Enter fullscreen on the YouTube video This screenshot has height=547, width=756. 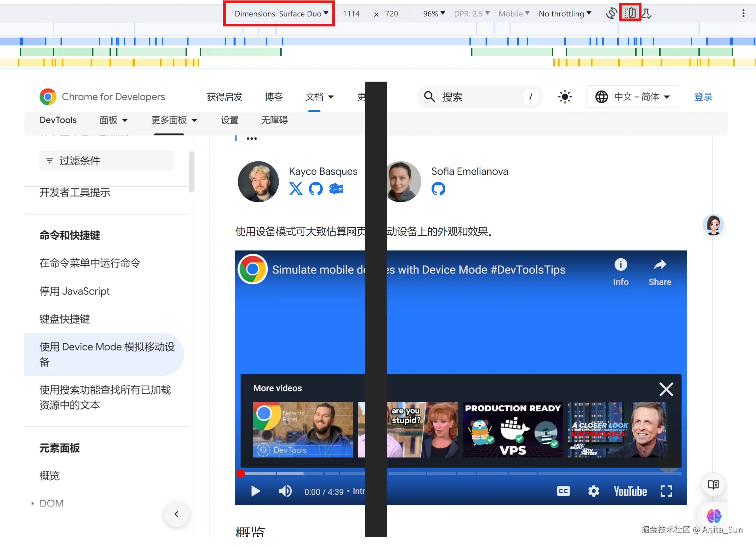666,491
